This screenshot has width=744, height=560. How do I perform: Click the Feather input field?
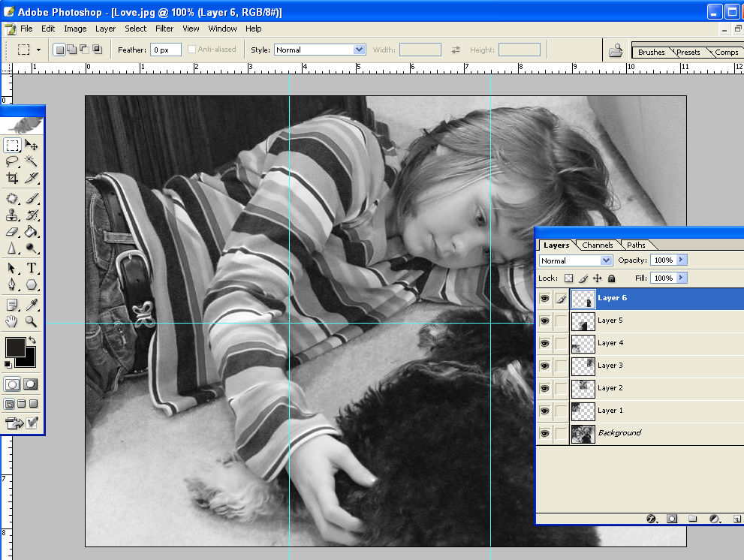tap(166, 50)
